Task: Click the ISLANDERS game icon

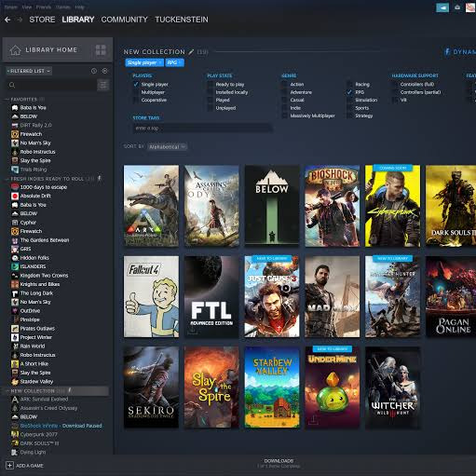Action: pos(15,266)
